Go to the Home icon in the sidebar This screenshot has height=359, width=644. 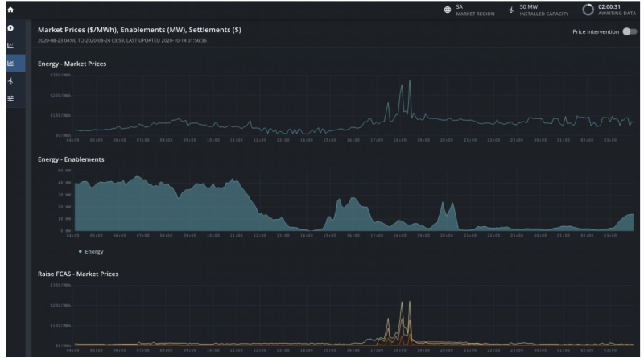click(x=12, y=9)
